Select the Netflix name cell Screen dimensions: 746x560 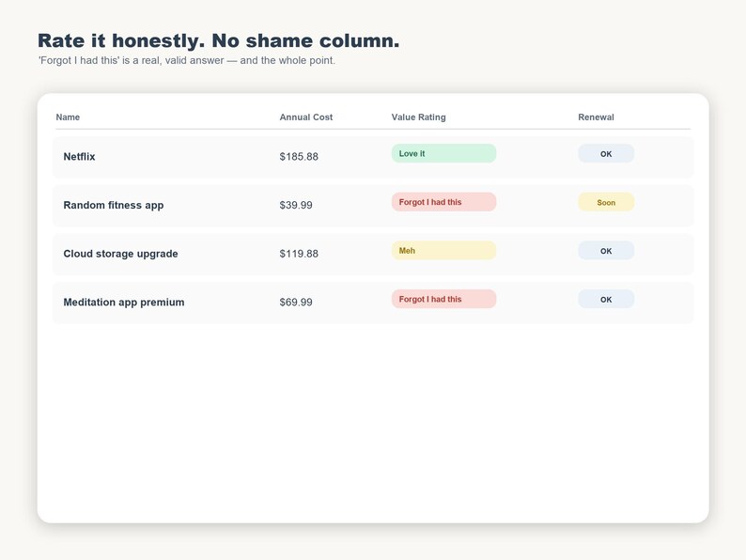79,157
